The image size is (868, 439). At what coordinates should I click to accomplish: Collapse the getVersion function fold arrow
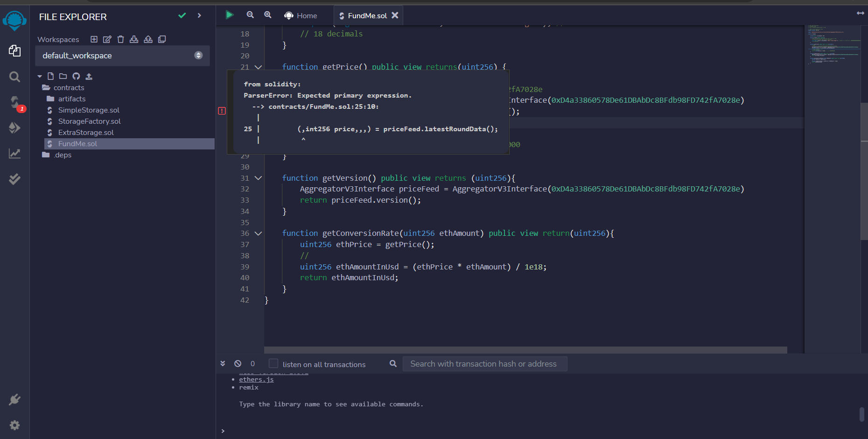pos(258,178)
